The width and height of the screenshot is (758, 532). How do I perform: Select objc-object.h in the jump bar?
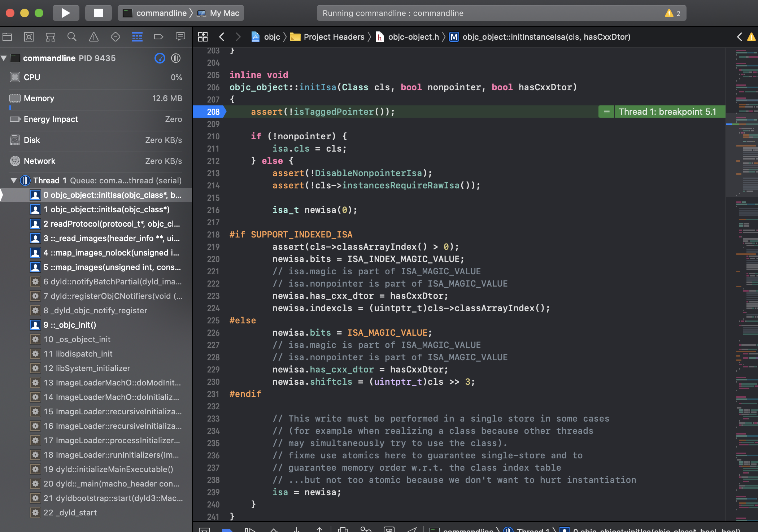pos(413,37)
